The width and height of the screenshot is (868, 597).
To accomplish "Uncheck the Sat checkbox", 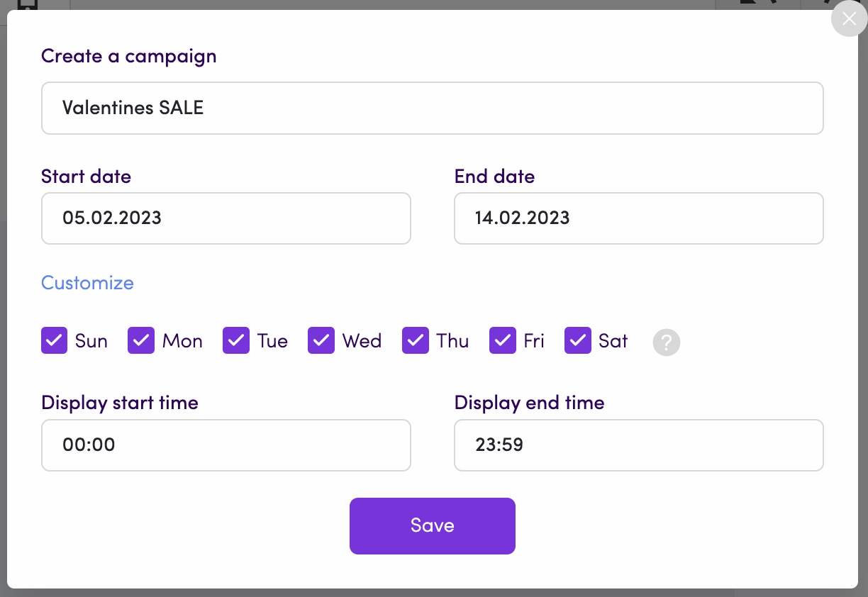I will [578, 341].
